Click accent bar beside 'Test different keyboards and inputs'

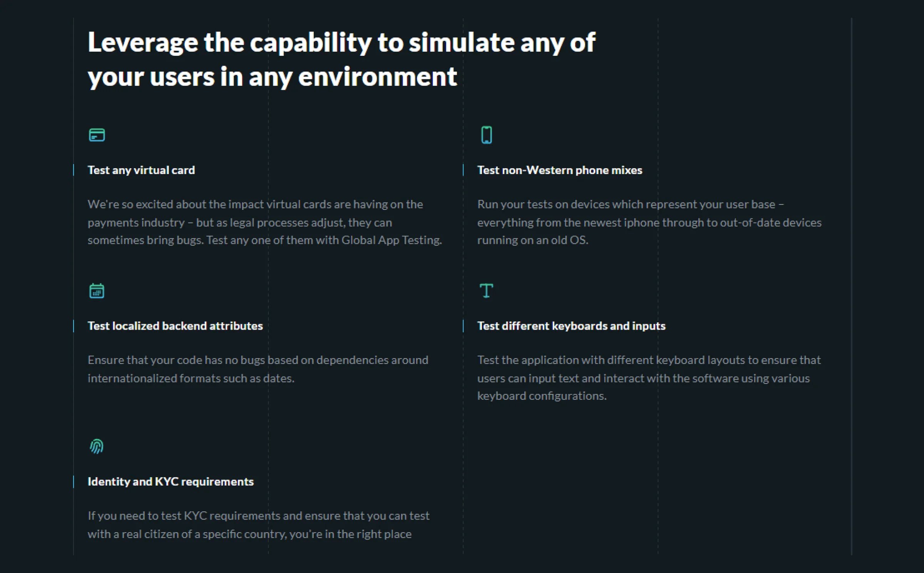tap(463, 326)
